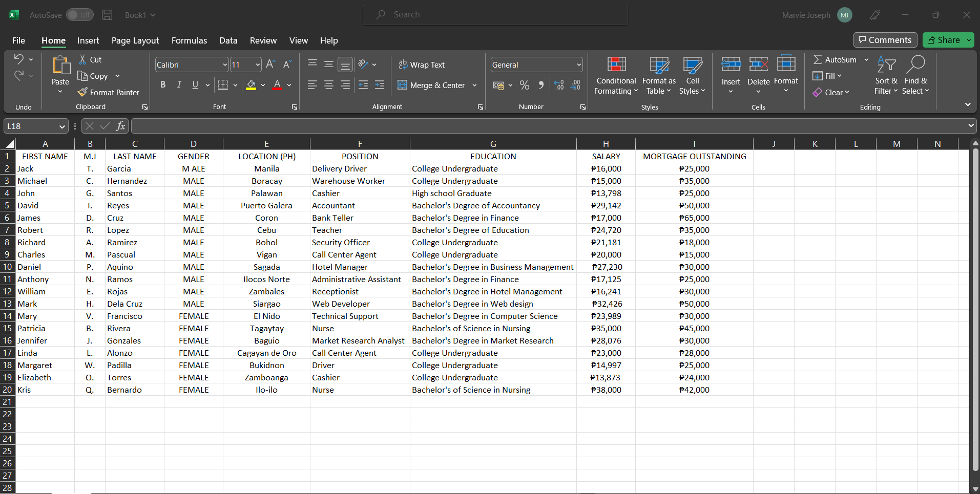Image resolution: width=980 pixels, height=494 pixels.
Task: Decrease indent in alignment group
Action: coord(363,85)
